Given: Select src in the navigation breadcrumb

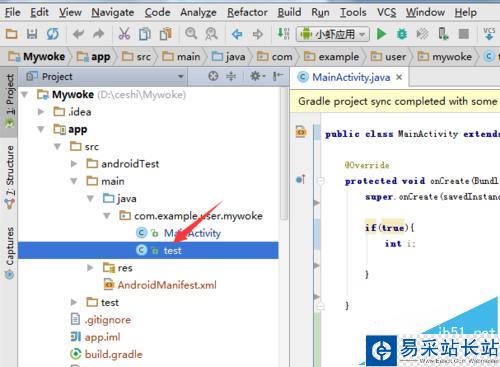Looking at the screenshot, I should tap(136, 57).
